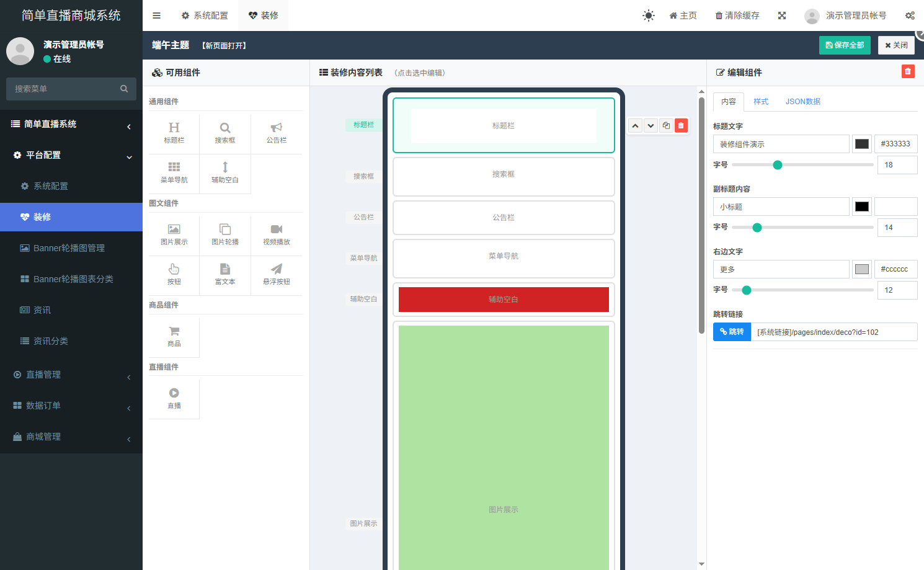Switch to the 装修 top tab
Viewport: 924px width, 570px height.
[x=264, y=16]
